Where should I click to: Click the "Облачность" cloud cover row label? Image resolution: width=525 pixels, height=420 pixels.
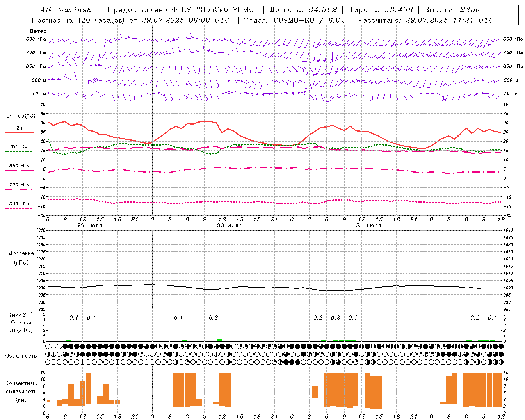pos(21,356)
